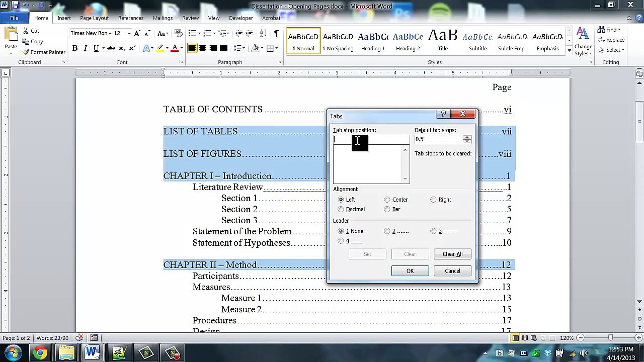The height and width of the screenshot is (362, 644).
Task: Click the Format Painter brush
Action: tap(26, 52)
